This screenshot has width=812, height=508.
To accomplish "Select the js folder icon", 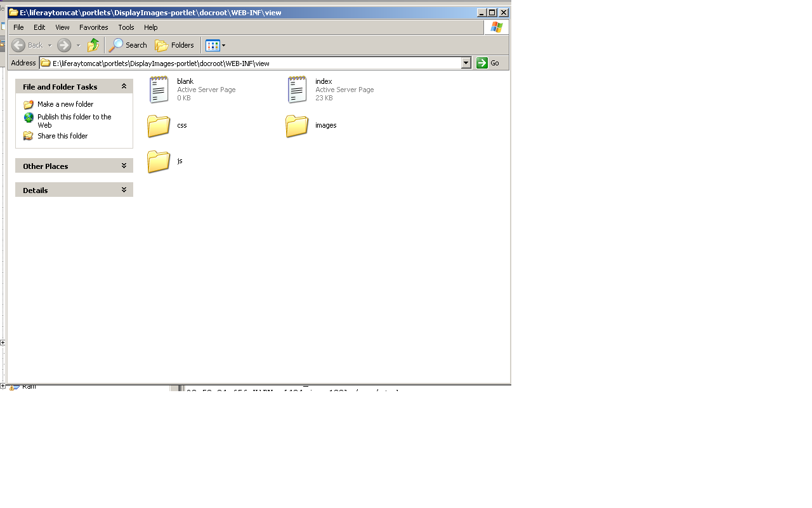I will [x=159, y=161].
